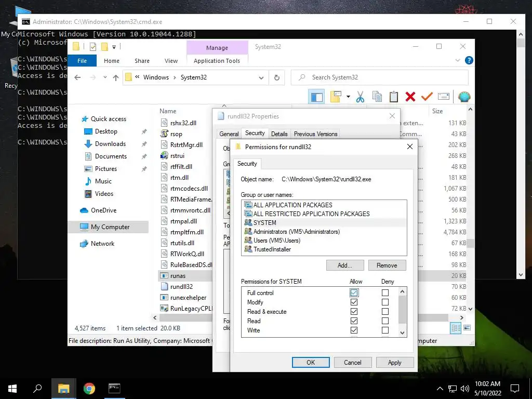This screenshot has height=399, width=532.
Task: Open the Home ribbon tab
Action: [112, 61]
